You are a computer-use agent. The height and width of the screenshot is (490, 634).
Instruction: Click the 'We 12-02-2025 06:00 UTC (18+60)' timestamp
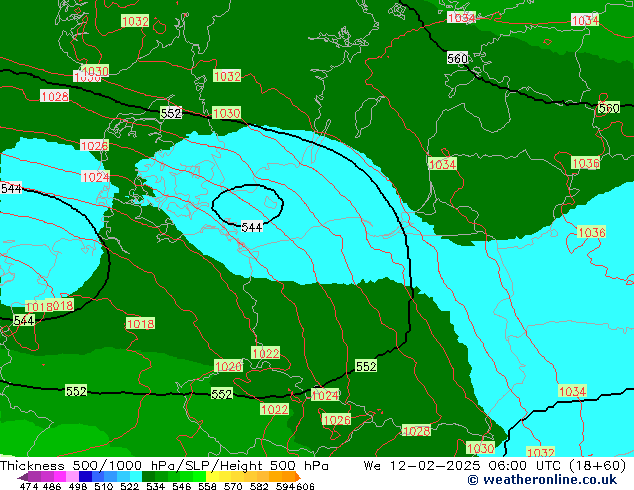495,466
